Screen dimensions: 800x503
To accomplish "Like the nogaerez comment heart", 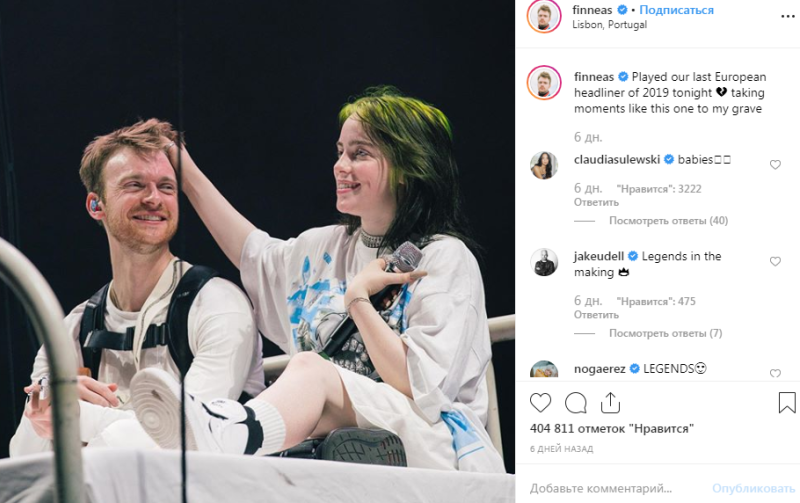I will coord(775,373).
